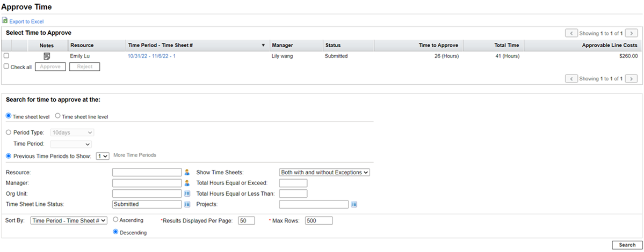
Task: Open the Org Unit chooser icon
Action: click(x=187, y=194)
